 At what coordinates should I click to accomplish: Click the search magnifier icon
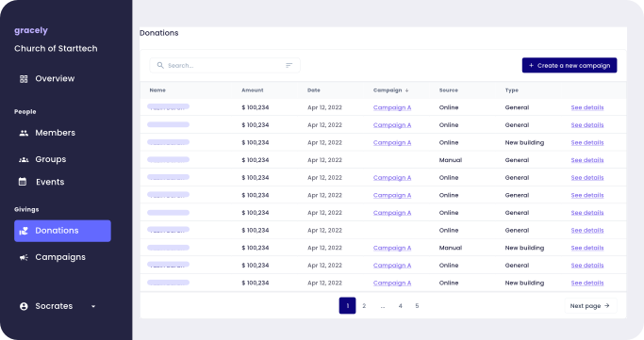pos(160,65)
